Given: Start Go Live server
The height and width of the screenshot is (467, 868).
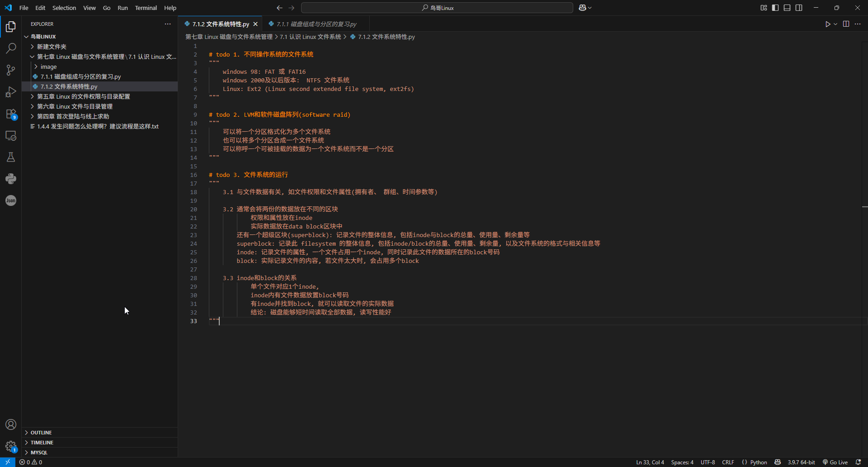Looking at the screenshot, I should [x=835, y=462].
